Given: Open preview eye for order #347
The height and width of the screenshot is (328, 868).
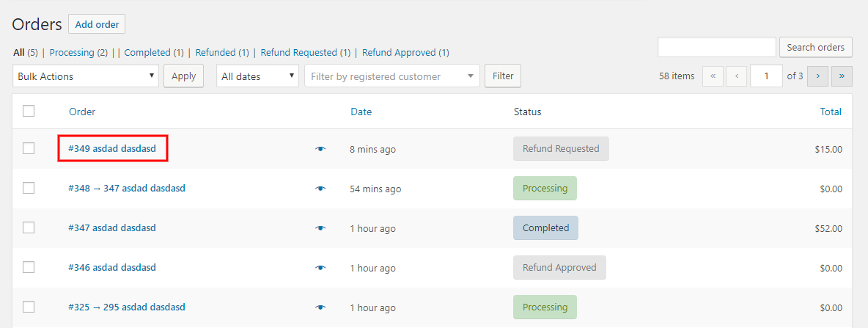Looking at the screenshot, I should tap(320, 228).
